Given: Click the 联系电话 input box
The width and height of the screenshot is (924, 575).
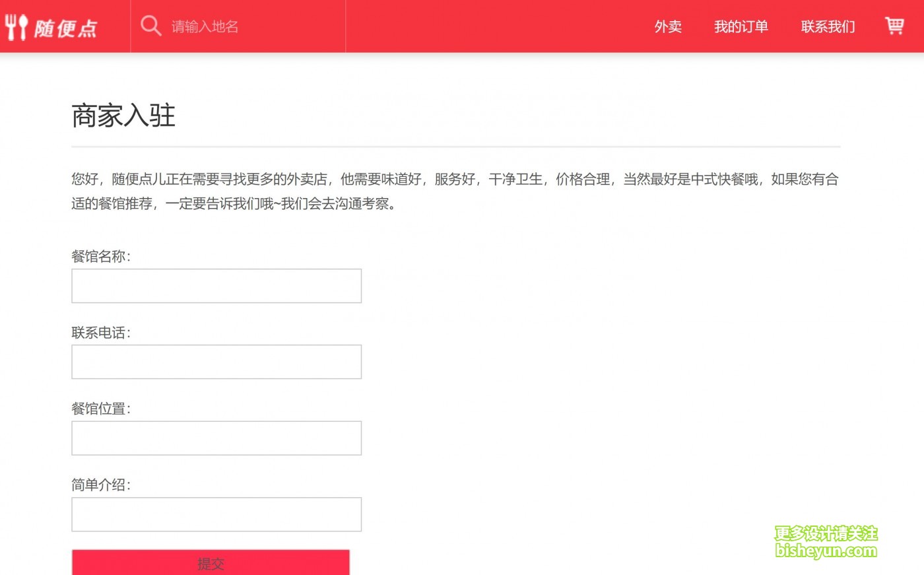Looking at the screenshot, I should coord(216,362).
